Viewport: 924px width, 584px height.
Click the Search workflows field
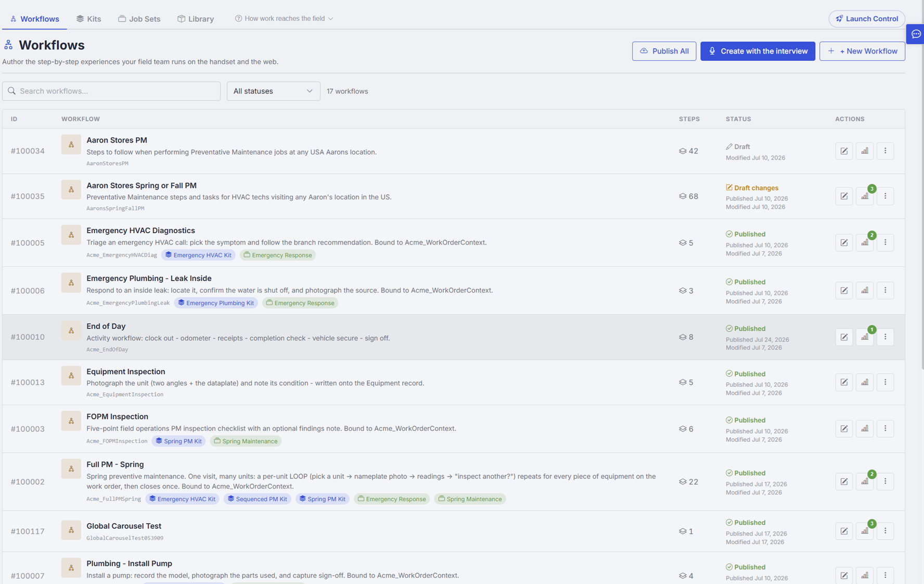click(x=111, y=91)
